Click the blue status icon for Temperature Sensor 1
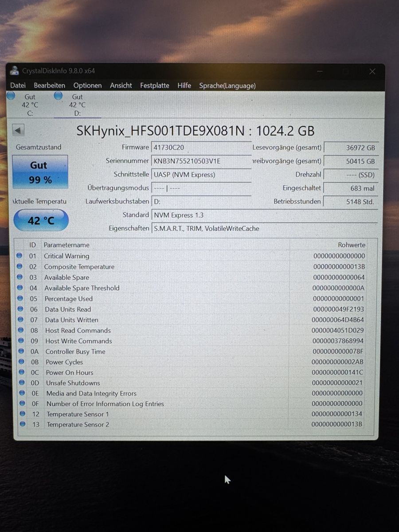 pos(23,414)
